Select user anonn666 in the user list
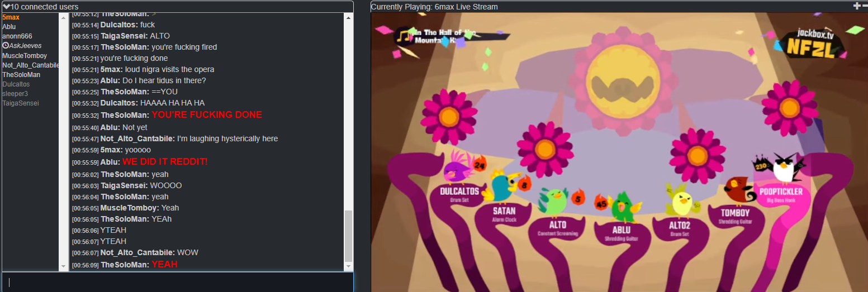This screenshot has height=292, width=868. tap(17, 36)
